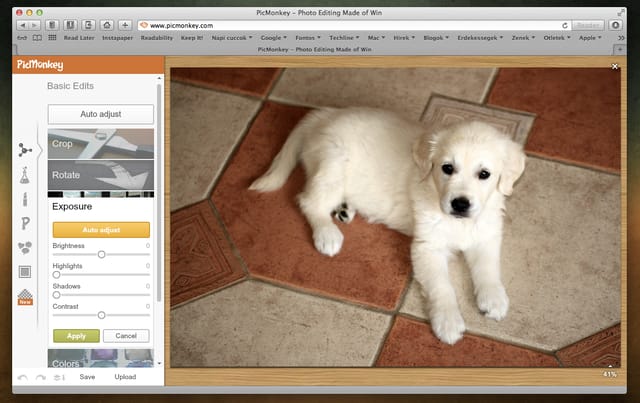Close the image with the canvas X

(615, 66)
